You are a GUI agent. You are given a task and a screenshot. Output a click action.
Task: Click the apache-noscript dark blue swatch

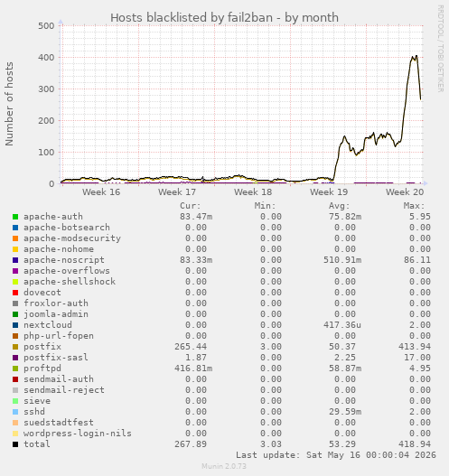point(15,260)
